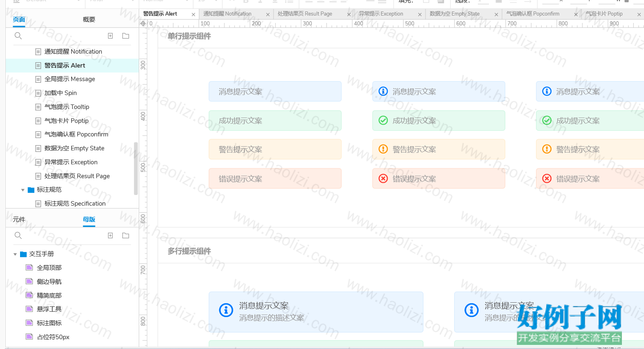This screenshot has width=644, height=349.
Task: Close the 警告提示 Alert tab
Action: pyautogui.click(x=194, y=14)
